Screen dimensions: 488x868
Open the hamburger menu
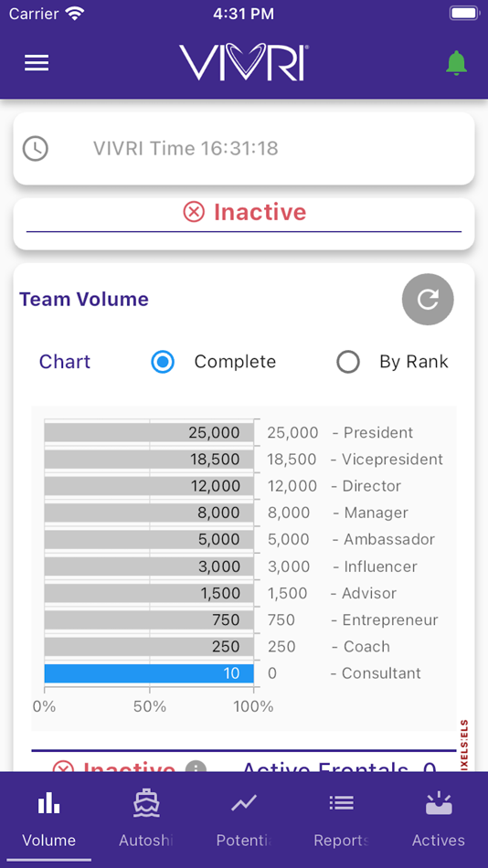click(37, 62)
